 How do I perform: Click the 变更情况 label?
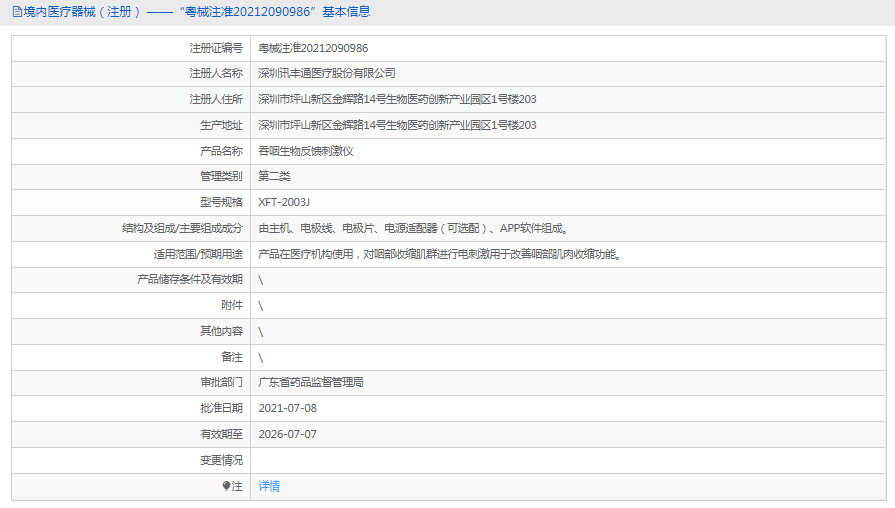pyautogui.click(x=221, y=461)
